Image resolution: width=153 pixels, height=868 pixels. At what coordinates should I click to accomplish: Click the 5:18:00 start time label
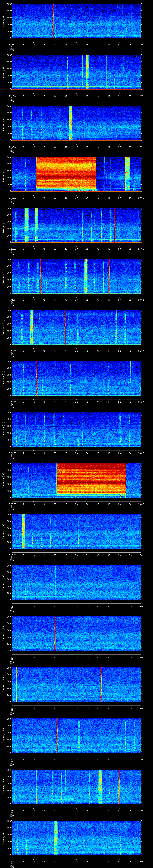pyautogui.click(x=12, y=147)
